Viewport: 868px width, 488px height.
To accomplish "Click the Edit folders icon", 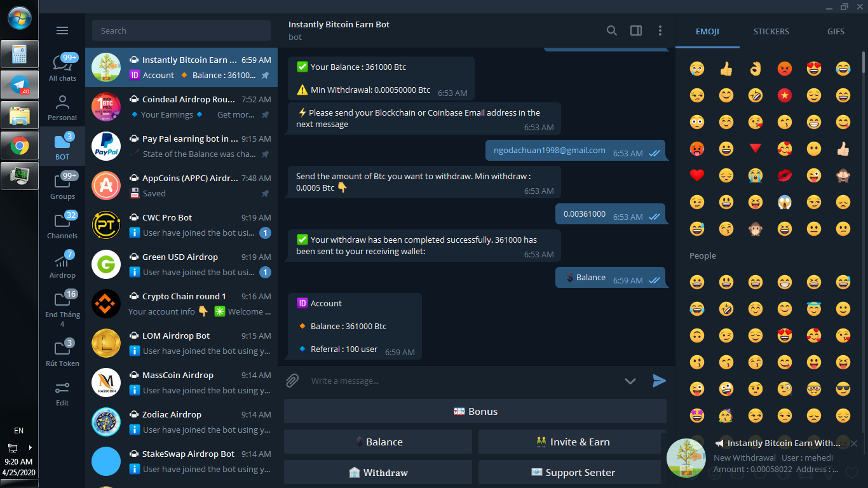I will click(x=62, y=393).
